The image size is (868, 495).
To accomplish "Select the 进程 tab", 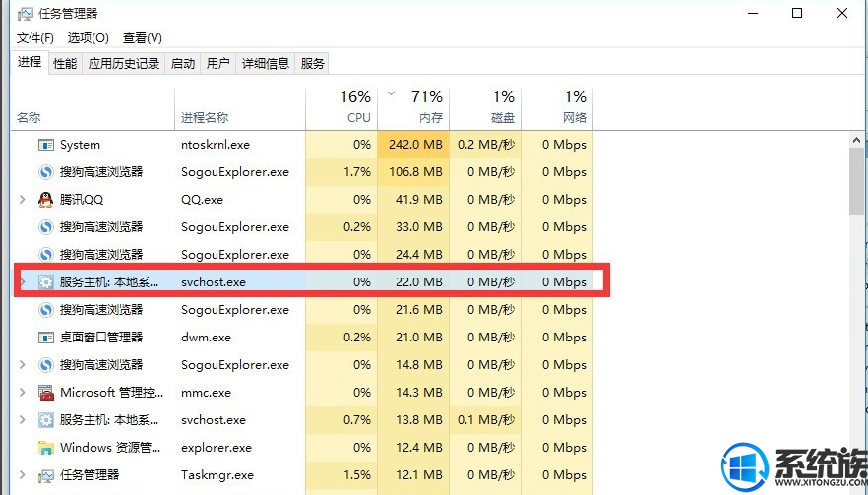I will (30, 62).
